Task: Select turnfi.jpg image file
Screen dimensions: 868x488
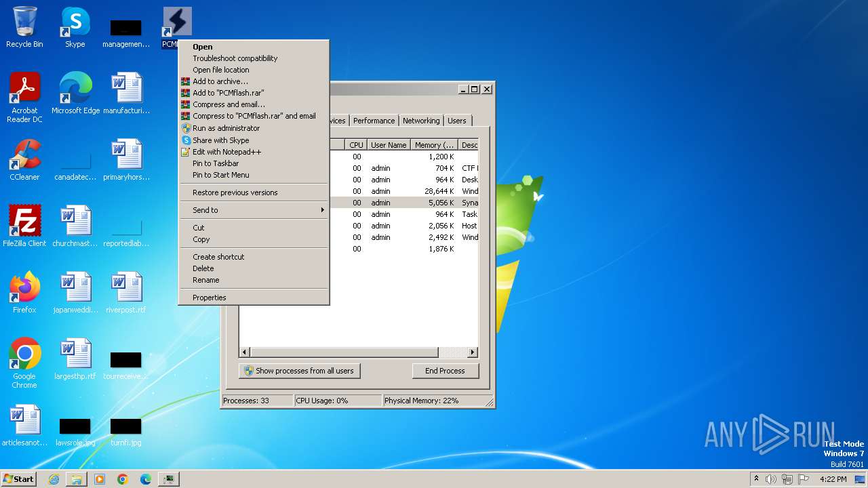Action: [126, 430]
